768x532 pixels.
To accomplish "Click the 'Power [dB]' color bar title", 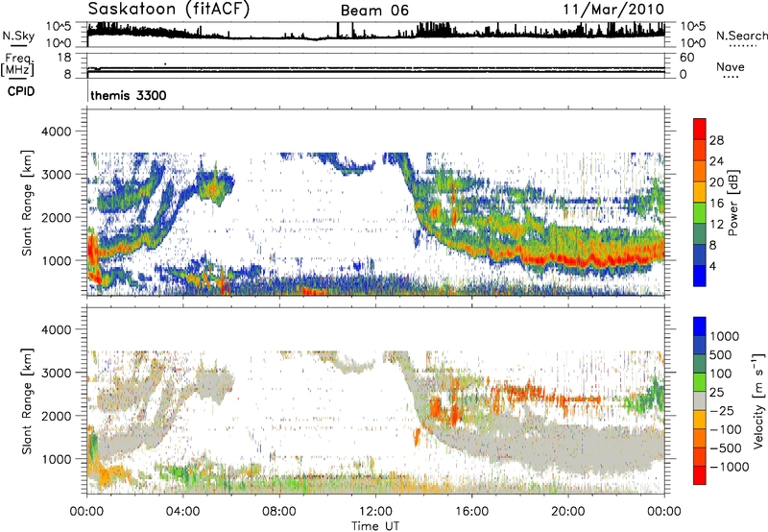I will (732, 203).
